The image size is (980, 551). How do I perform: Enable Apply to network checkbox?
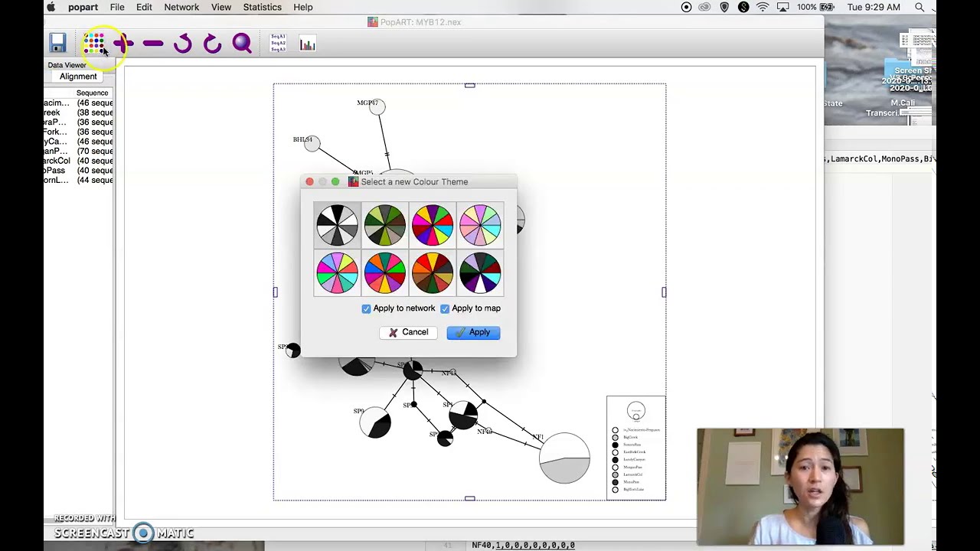366,308
